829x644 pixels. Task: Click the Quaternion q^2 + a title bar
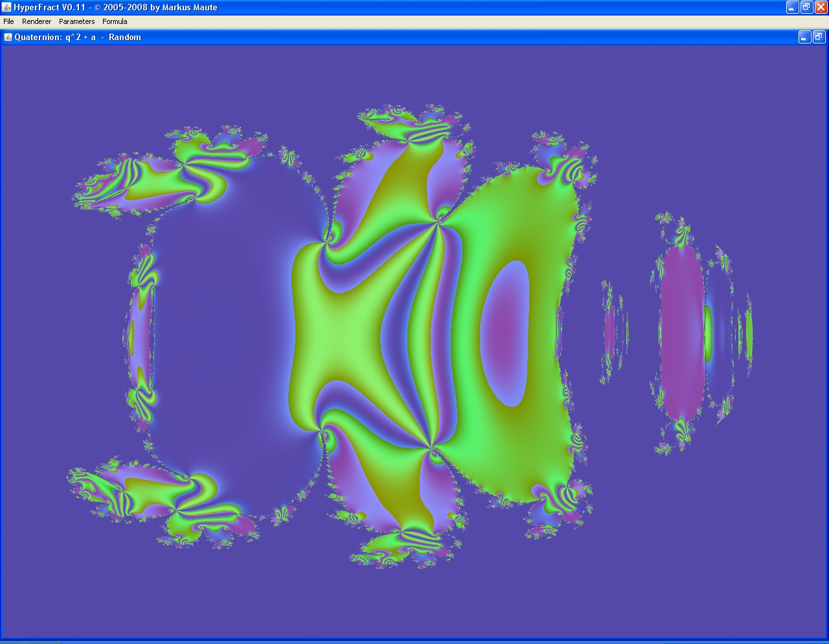[x=389, y=37]
